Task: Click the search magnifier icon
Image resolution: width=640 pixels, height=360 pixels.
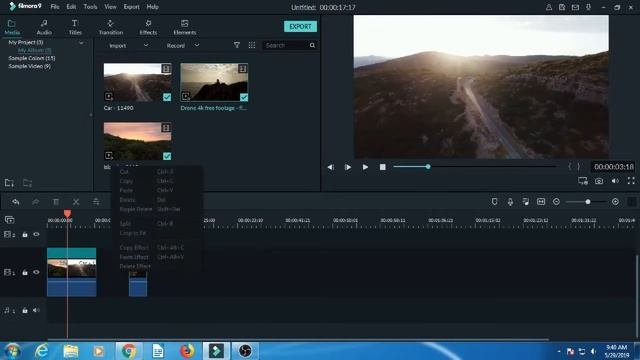Action: [312, 45]
